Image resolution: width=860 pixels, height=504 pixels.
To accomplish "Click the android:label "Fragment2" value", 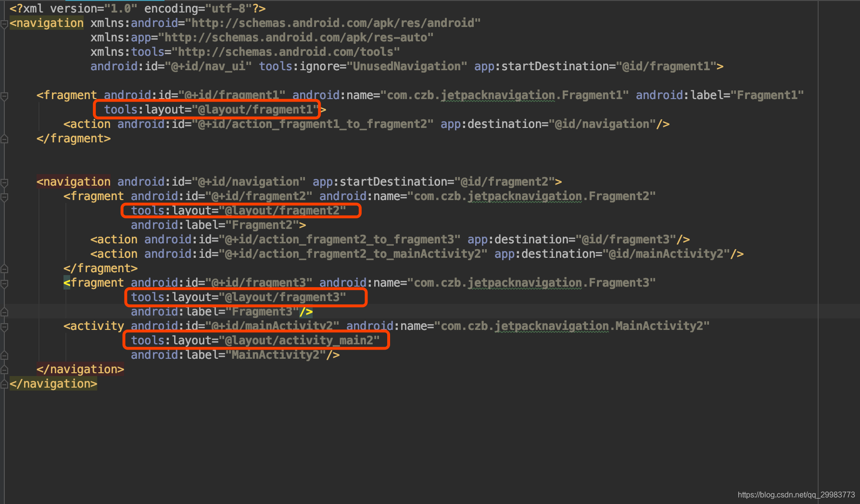I will tap(262, 225).
